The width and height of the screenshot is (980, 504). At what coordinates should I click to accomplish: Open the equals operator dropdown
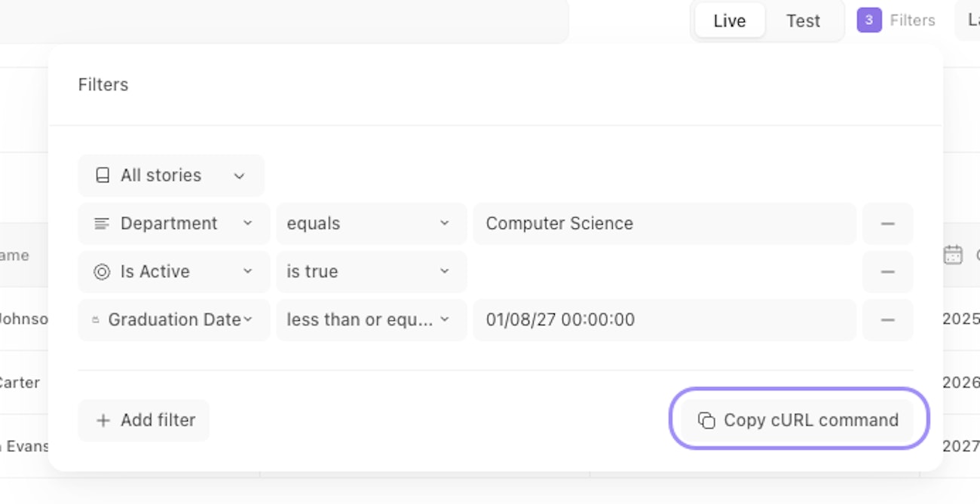pos(371,224)
